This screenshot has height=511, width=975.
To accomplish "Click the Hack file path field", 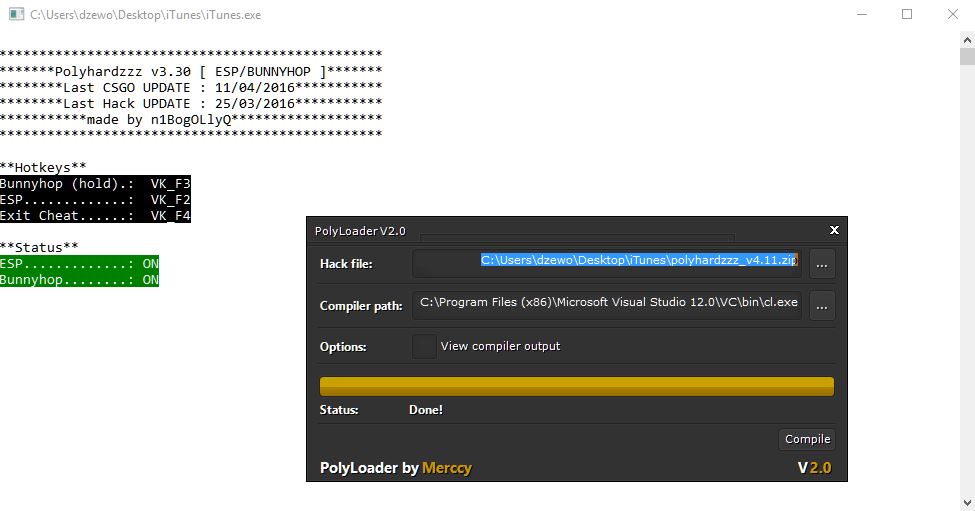I will (607, 264).
